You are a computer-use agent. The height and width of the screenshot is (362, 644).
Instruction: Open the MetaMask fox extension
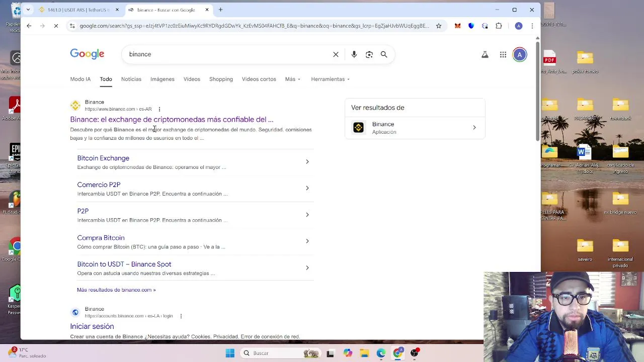(457, 26)
